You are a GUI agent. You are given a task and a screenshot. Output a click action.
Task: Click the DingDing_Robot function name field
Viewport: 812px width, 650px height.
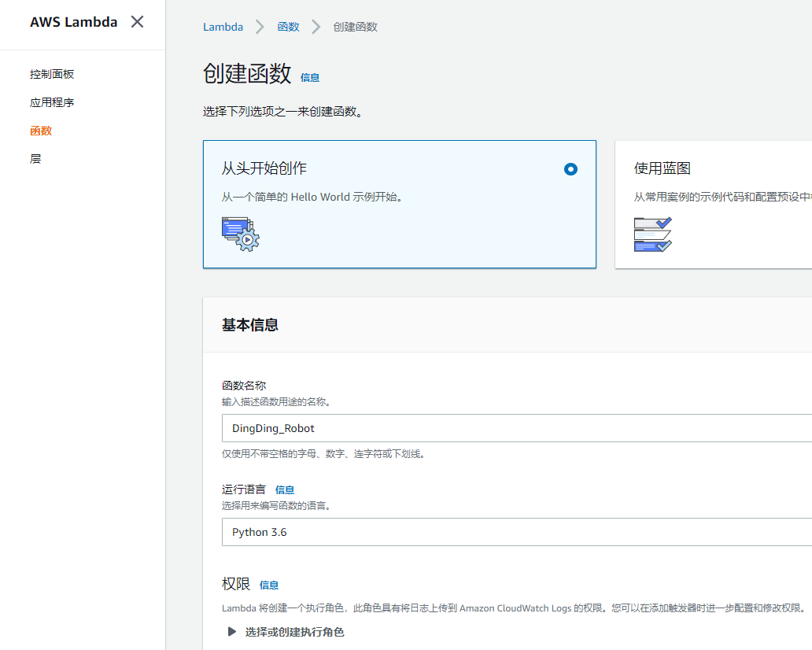pyautogui.click(x=517, y=428)
